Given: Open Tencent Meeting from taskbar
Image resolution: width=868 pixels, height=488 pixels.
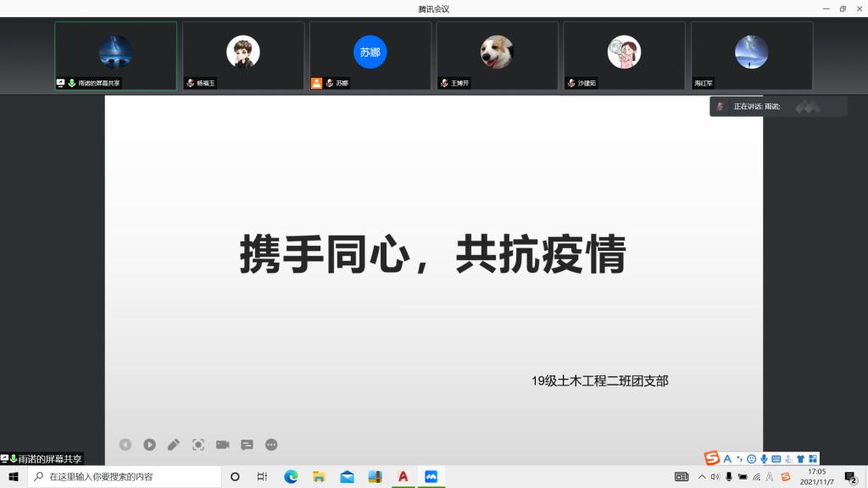Looking at the screenshot, I should click(x=431, y=477).
